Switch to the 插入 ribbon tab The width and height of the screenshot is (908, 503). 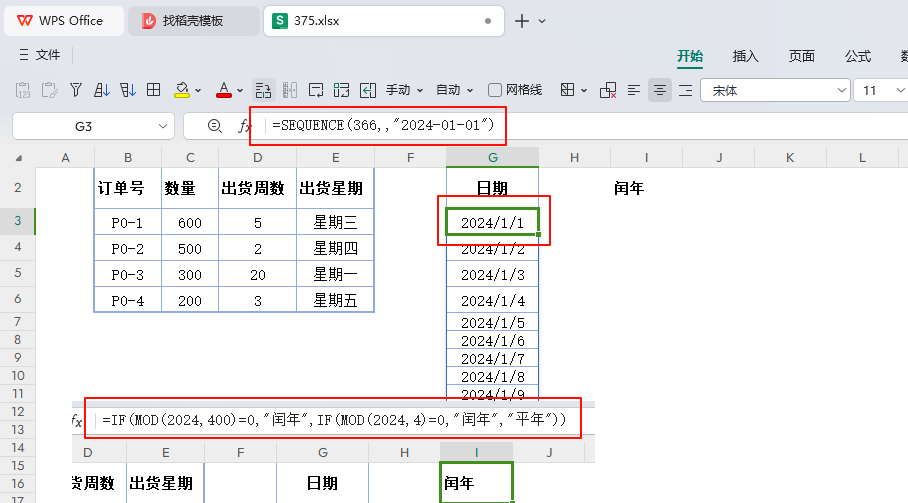pos(745,56)
